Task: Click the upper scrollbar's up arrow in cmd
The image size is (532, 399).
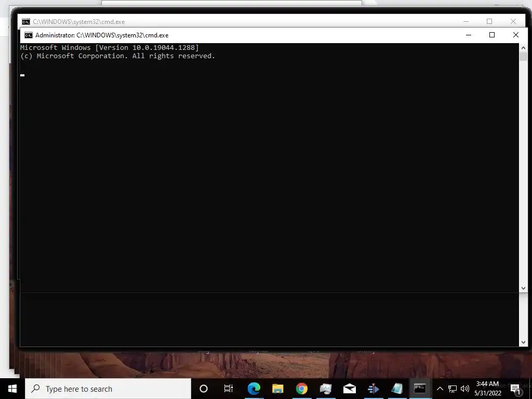Action: [x=523, y=48]
